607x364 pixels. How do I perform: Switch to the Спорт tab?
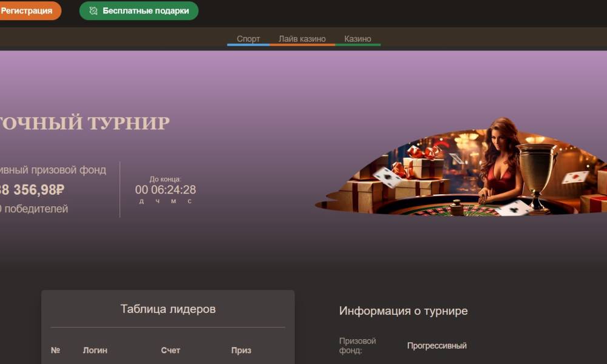click(248, 39)
